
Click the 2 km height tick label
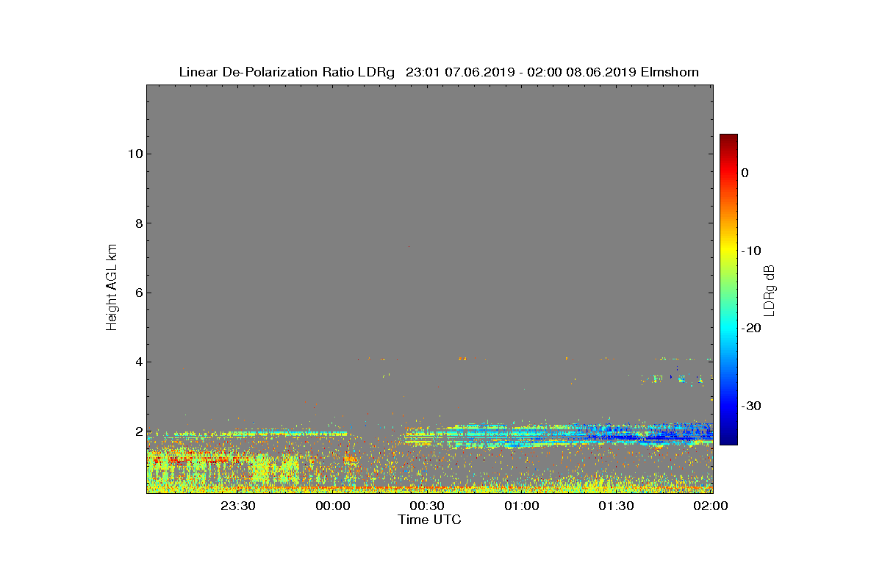pos(137,431)
